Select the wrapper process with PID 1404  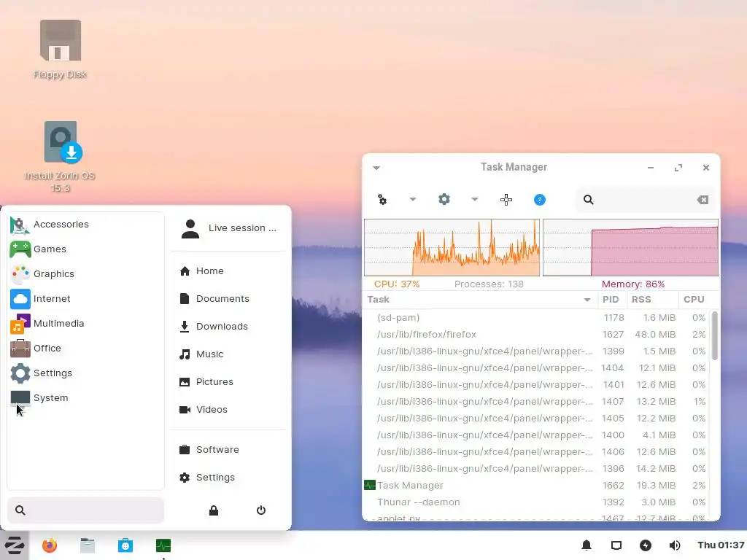(x=536, y=367)
